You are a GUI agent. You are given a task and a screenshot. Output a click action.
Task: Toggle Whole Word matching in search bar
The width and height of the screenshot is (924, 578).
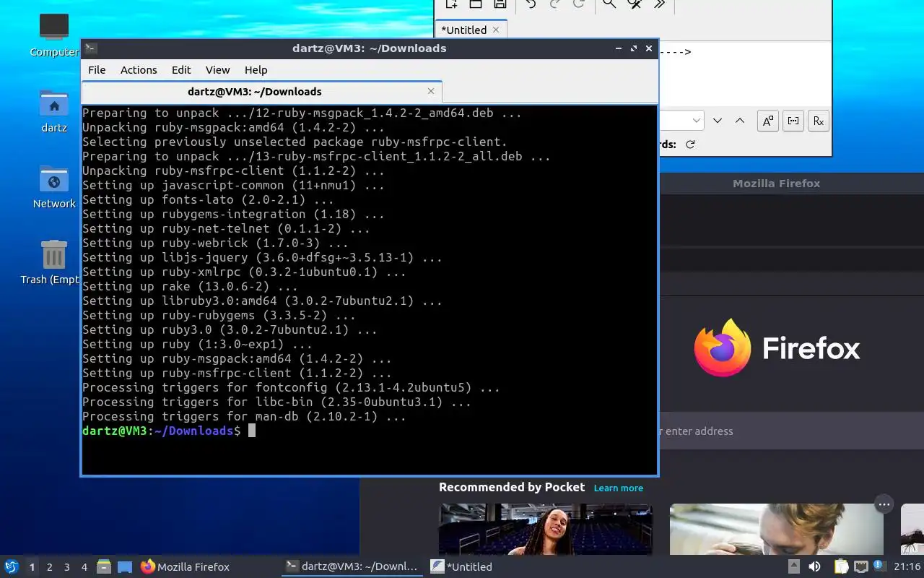(x=793, y=121)
